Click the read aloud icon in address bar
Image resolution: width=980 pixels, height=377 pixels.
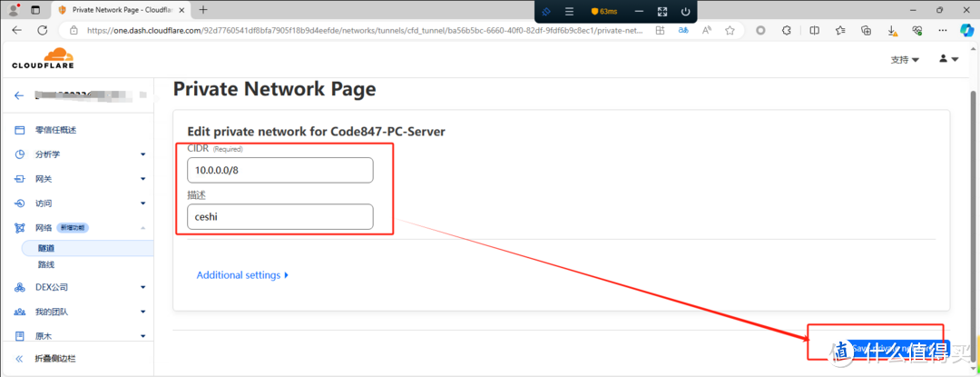coord(707,30)
